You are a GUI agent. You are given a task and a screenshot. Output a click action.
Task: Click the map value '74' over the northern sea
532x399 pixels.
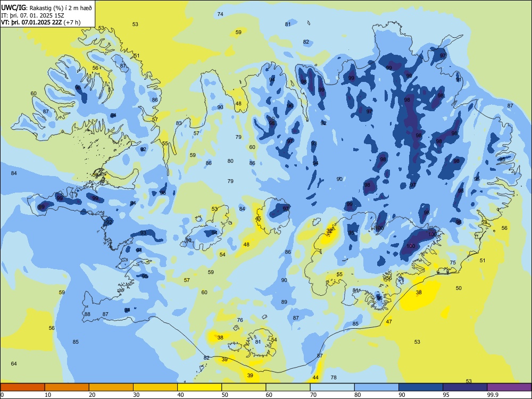pyautogui.click(x=220, y=14)
